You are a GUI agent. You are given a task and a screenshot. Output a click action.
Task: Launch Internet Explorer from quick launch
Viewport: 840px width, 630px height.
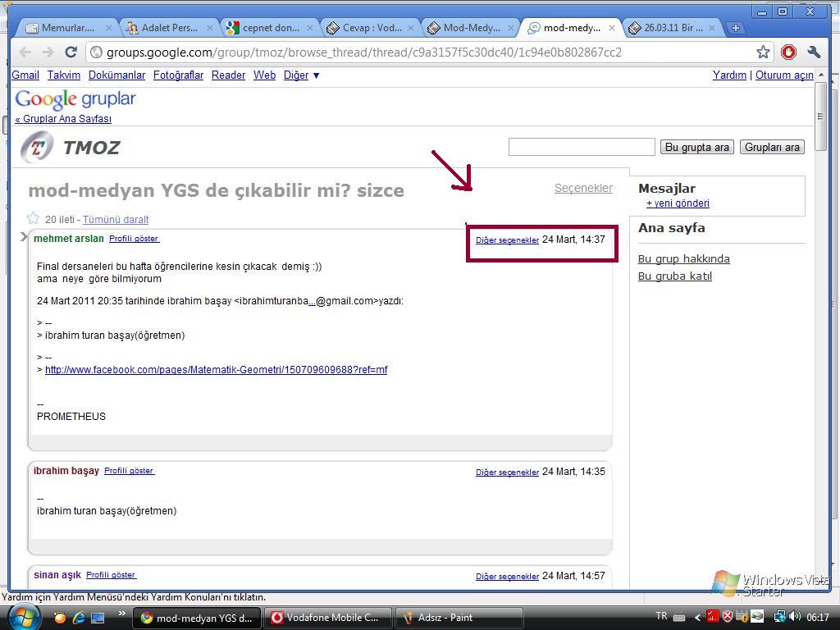pos(78,618)
